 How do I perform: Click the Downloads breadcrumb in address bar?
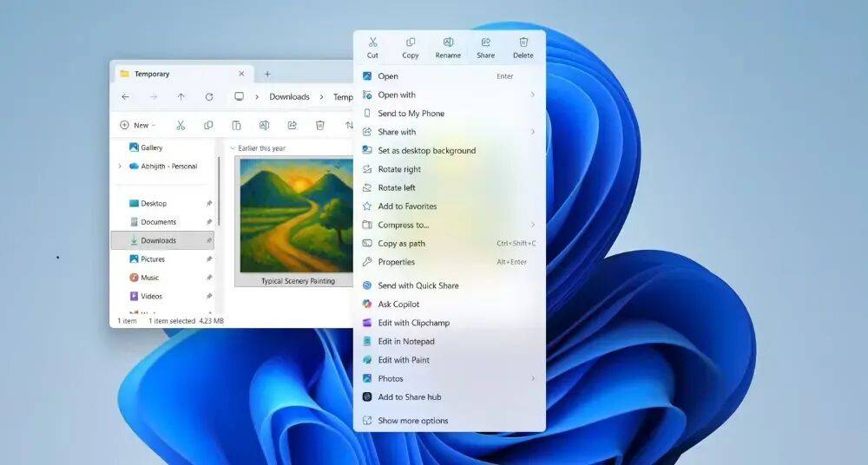tap(289, 97)
